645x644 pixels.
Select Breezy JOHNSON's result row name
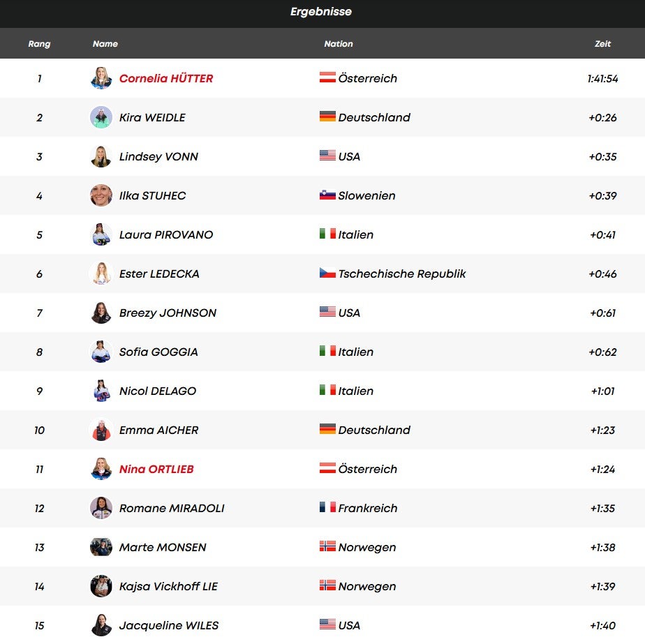point(168,313)
